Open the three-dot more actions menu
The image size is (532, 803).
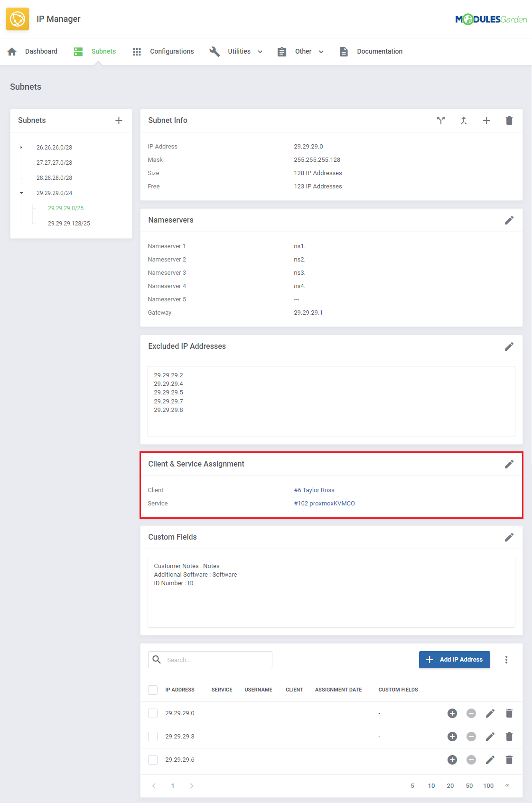(506, 660)
